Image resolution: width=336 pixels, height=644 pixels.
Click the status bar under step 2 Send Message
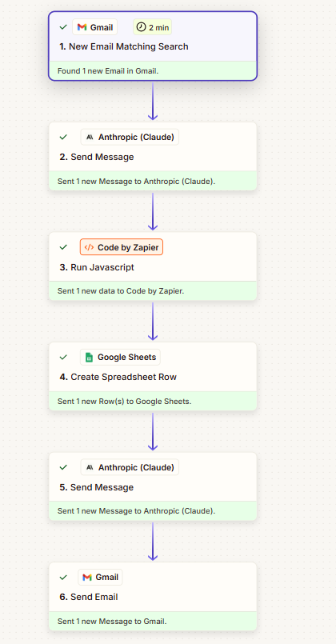153,181
